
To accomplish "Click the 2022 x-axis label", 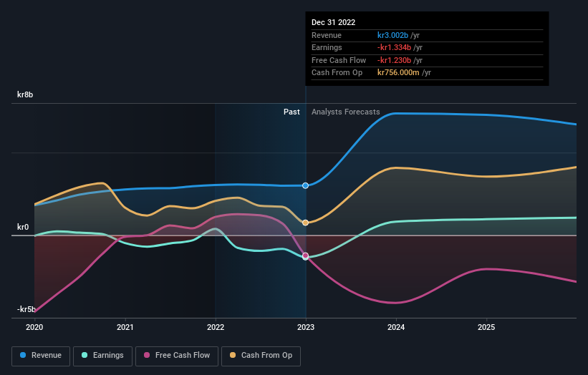I will click(x=216, y=327).
